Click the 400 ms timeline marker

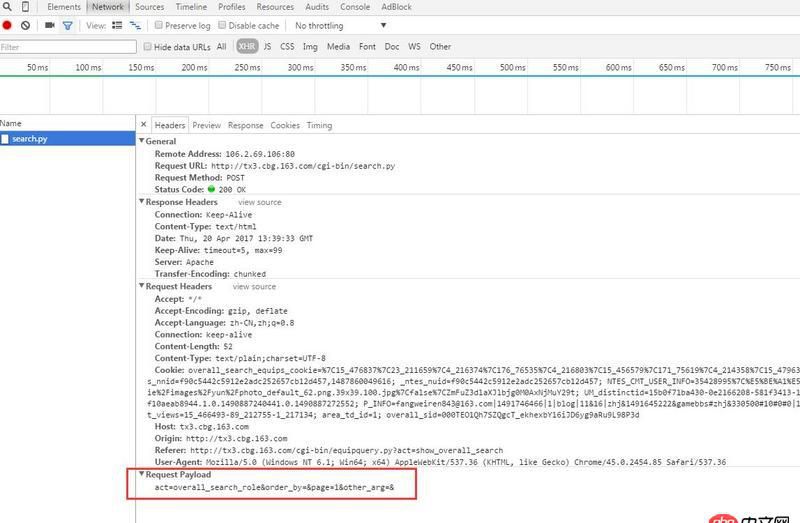[406, 67]
